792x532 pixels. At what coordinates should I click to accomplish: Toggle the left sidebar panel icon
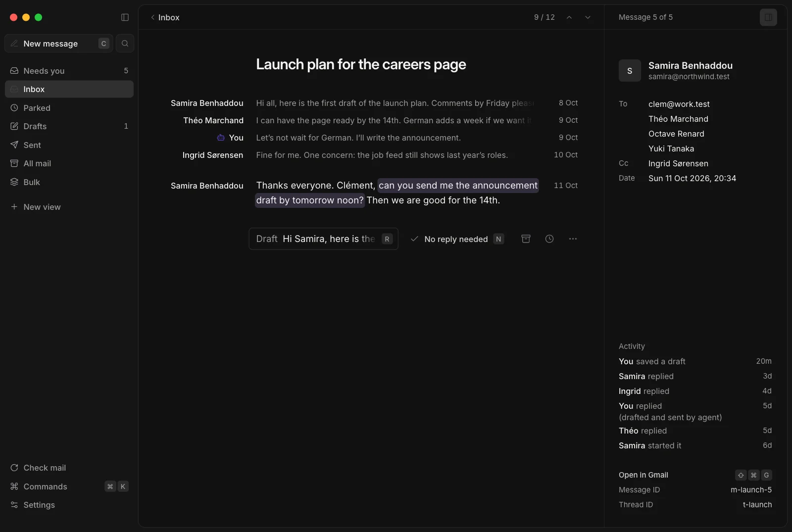pos(125,17)
